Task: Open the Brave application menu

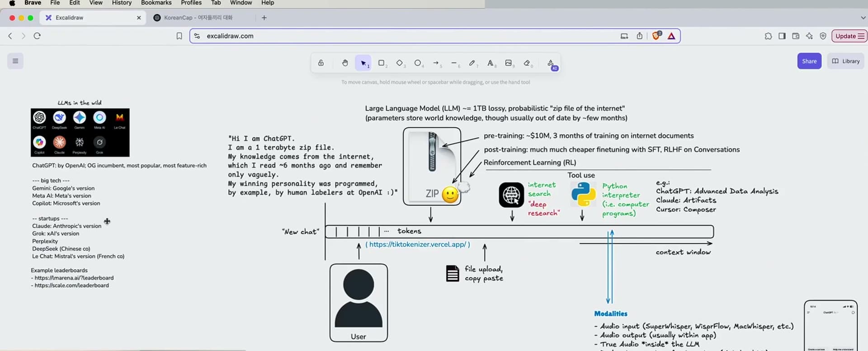Action: [33, 3]
